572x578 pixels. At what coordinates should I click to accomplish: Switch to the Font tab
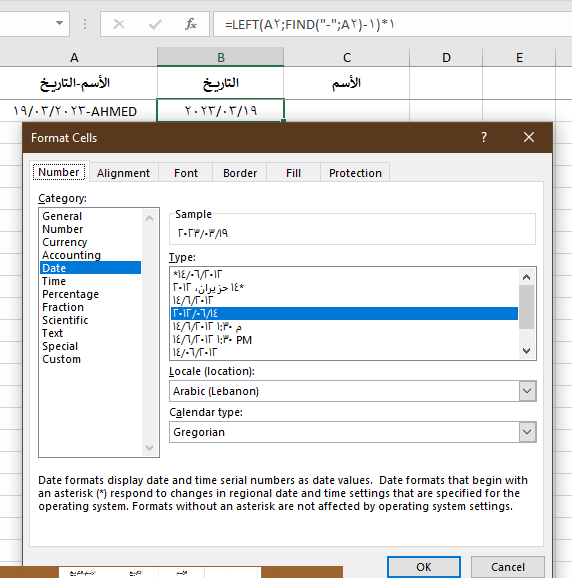(x=186, y=173)
